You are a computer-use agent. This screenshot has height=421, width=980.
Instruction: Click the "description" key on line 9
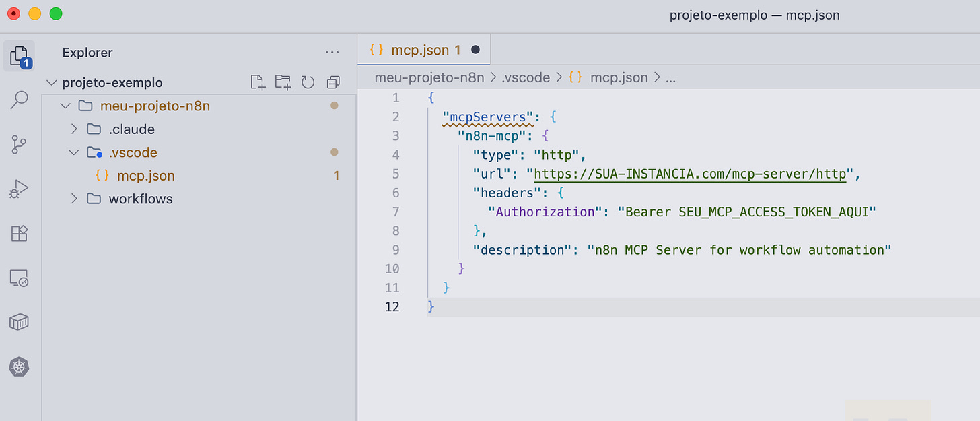tap(522, 250)
